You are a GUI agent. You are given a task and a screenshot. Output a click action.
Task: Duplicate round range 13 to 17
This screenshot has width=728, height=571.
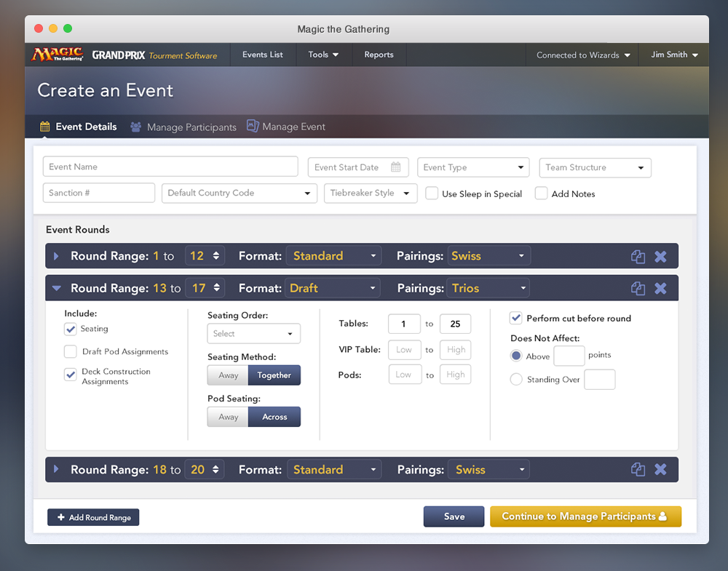pos(638,289)
